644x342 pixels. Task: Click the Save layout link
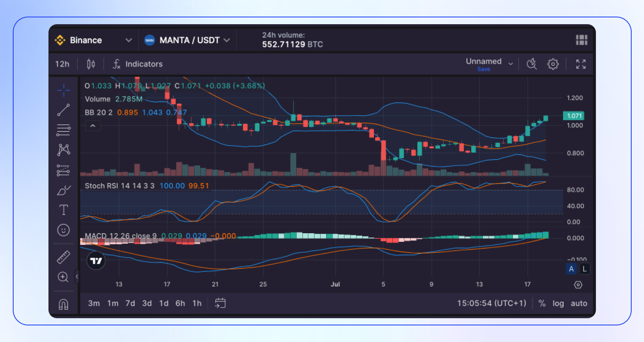[x=484, y=69]
